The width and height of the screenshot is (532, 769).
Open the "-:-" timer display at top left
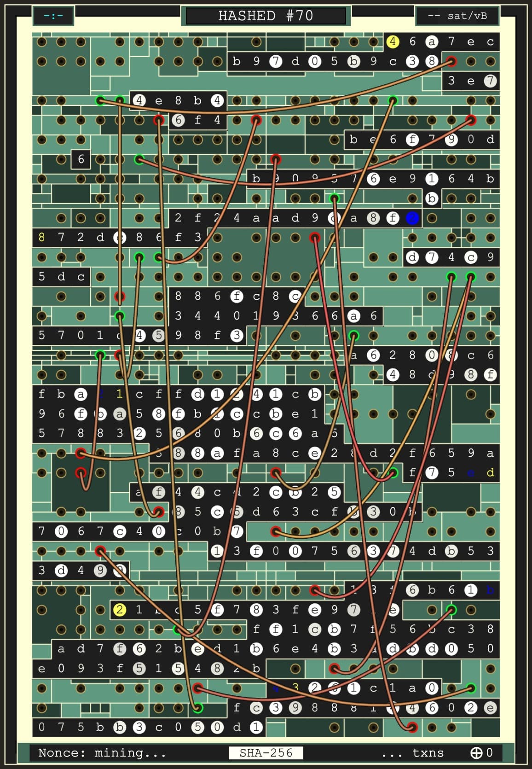click(x=53, y=16)
